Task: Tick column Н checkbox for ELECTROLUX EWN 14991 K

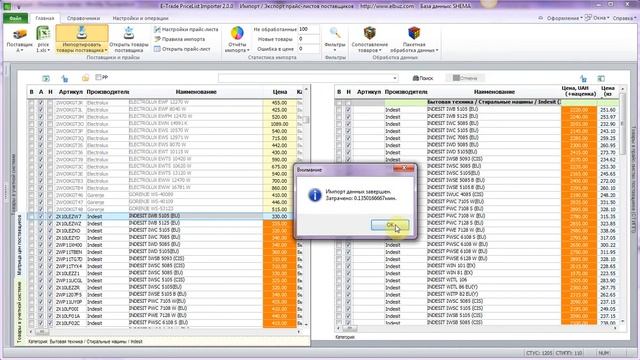Action: 50,124
